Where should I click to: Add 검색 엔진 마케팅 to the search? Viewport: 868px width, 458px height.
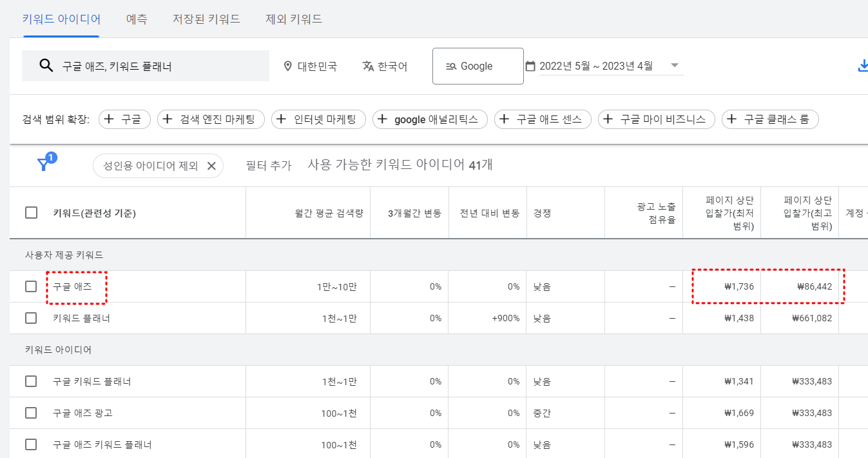(210, 119)
